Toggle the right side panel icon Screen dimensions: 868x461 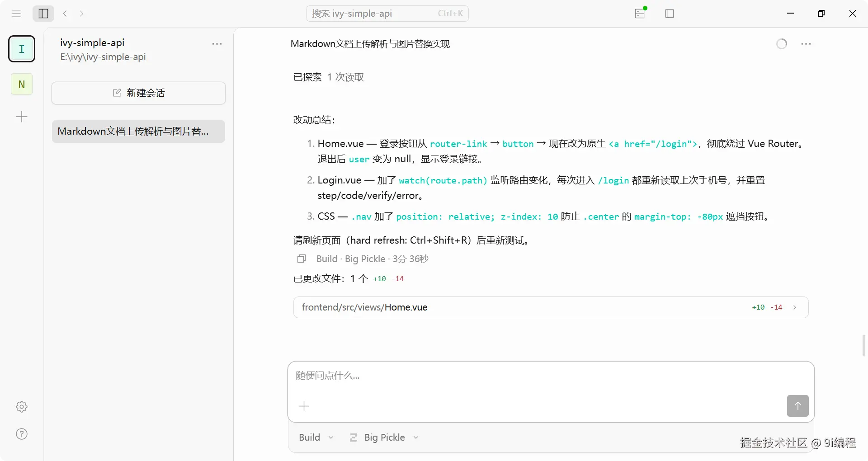point(670,14)
